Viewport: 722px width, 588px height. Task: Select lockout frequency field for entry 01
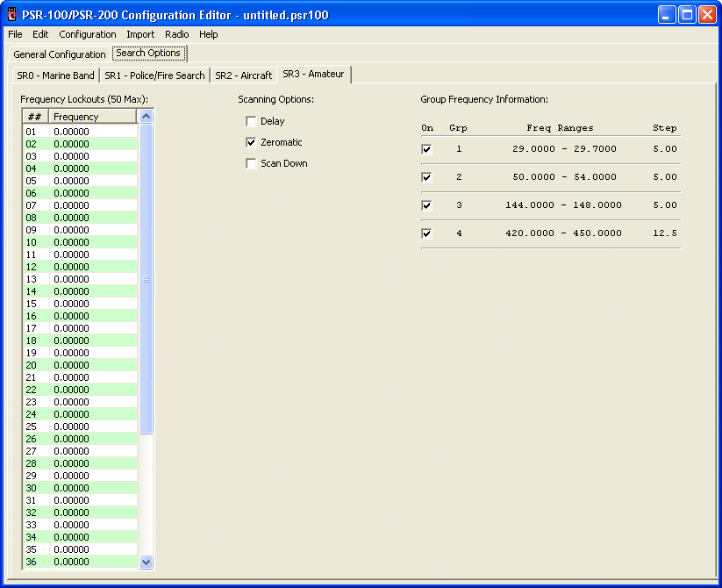coord(93,132)
